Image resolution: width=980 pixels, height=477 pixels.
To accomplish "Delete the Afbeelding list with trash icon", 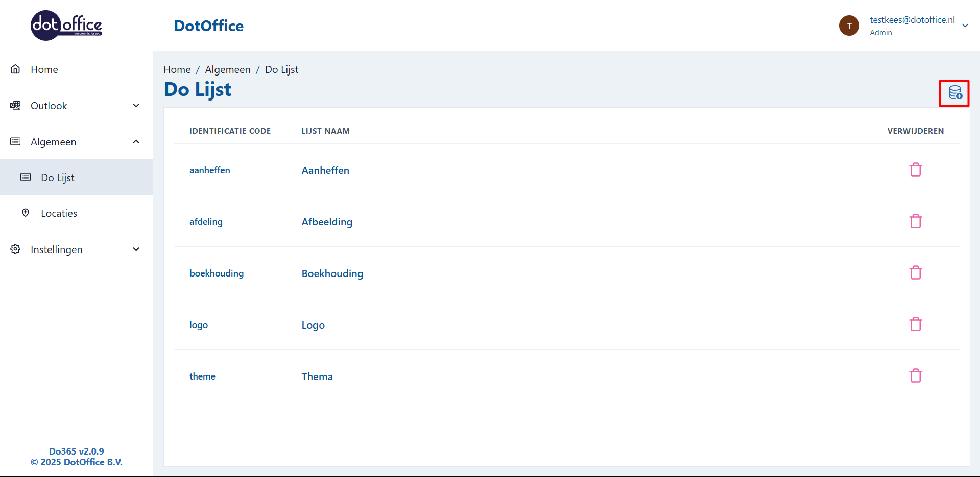I will 915,221.
